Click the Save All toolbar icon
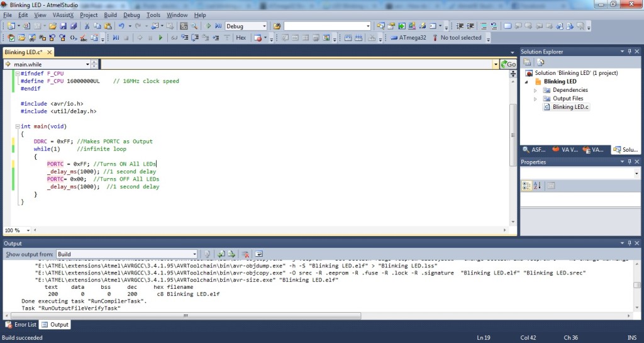The image size is (644, 343). point(74,26)
